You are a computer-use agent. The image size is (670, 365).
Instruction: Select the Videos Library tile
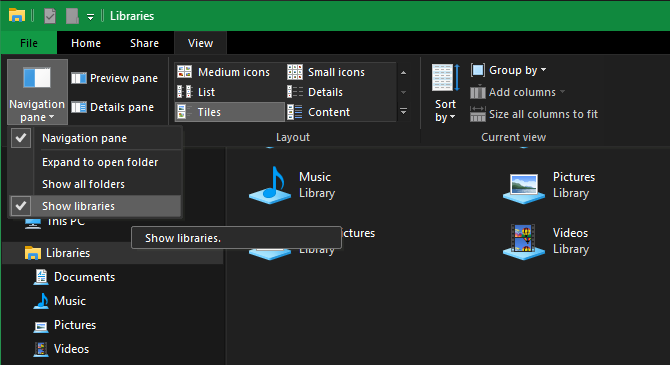(546, 241)
